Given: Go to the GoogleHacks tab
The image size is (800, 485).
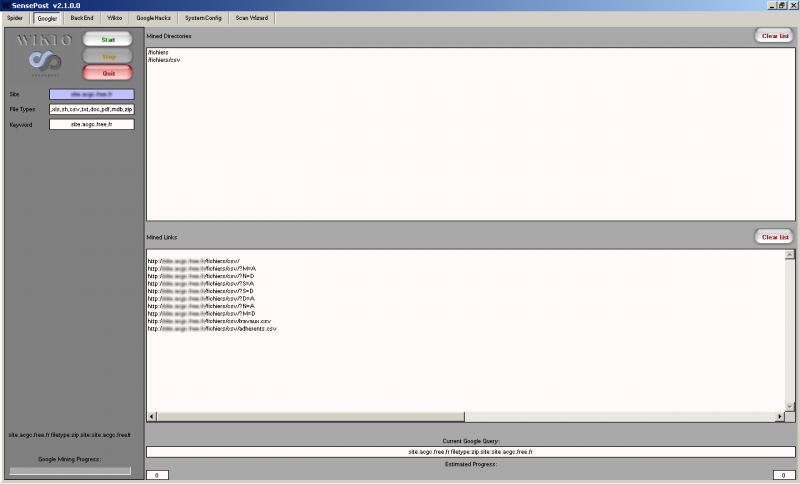Looking at the screenshot, I should (x=154, y=18).
